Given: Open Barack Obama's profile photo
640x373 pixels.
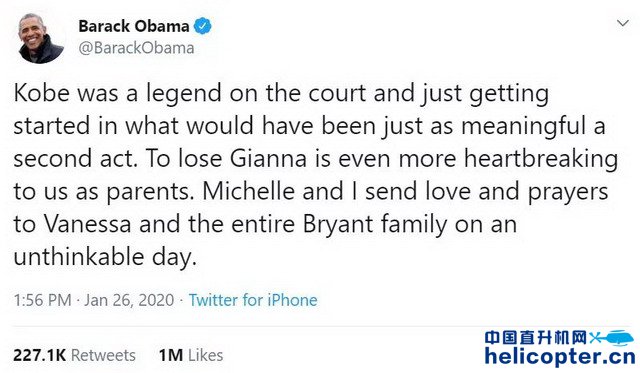Looking at the screenshot, I should point(41,38).
